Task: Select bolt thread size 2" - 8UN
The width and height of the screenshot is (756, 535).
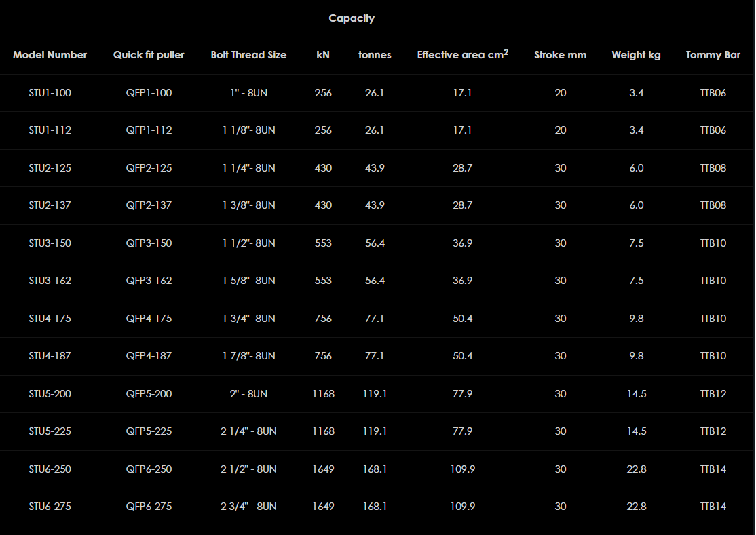Action: [248, 394]
